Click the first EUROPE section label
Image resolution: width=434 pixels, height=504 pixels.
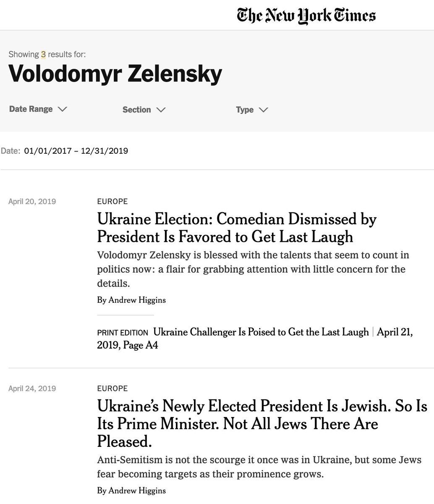[x=112, y=201]
